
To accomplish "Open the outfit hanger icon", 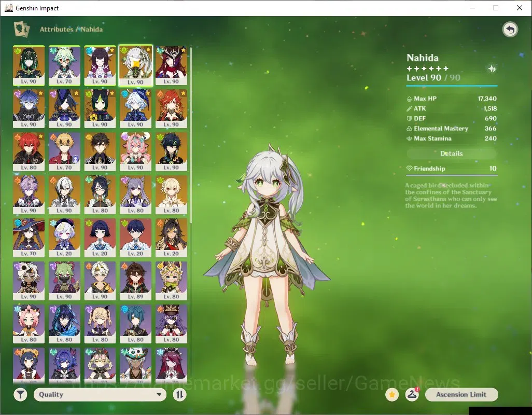I will pyautogui.click(x=412, y=395).
